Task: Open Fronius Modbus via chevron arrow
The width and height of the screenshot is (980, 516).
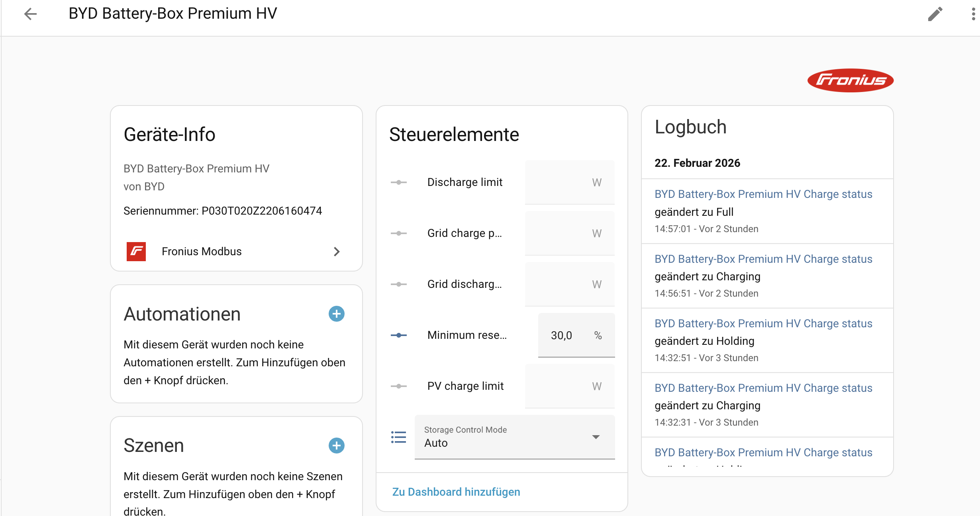Action: (x=337, y=252)
